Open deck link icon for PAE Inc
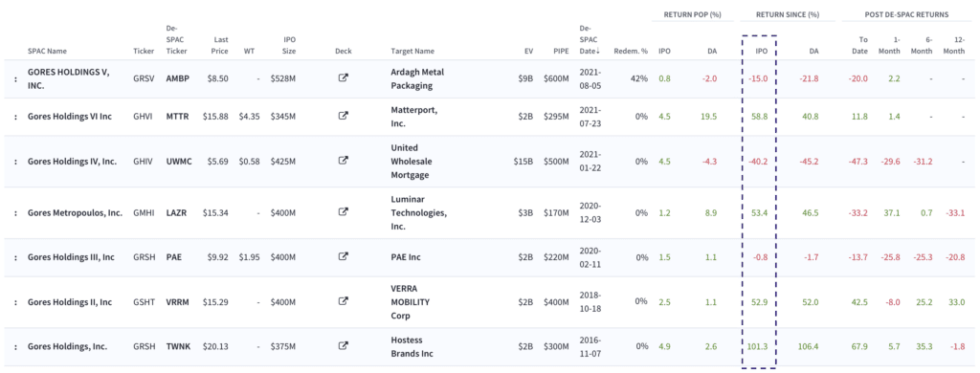Viewport: 980px width, 373px height. [x=343, y=256]
